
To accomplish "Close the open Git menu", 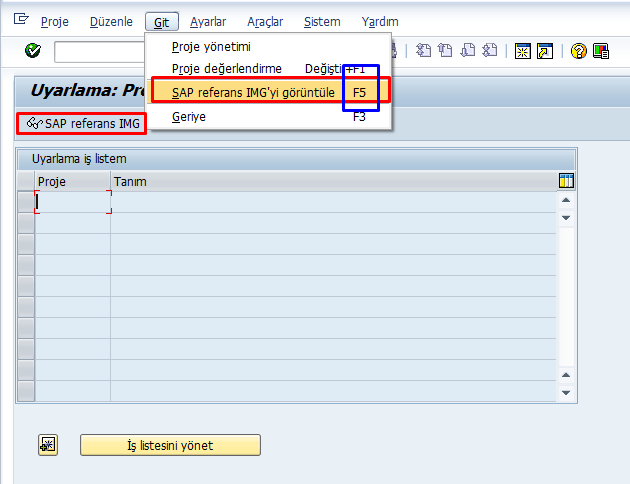I will pos(162,22).
